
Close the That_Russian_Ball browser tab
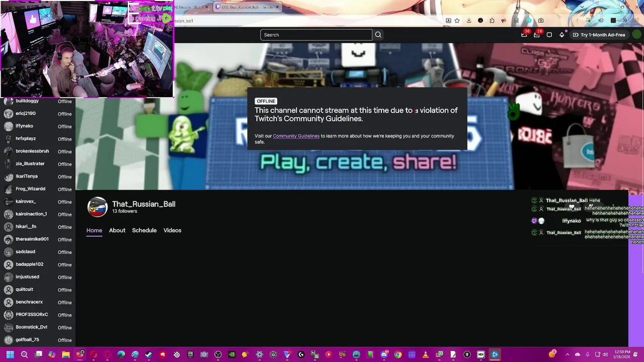point(277,7)
